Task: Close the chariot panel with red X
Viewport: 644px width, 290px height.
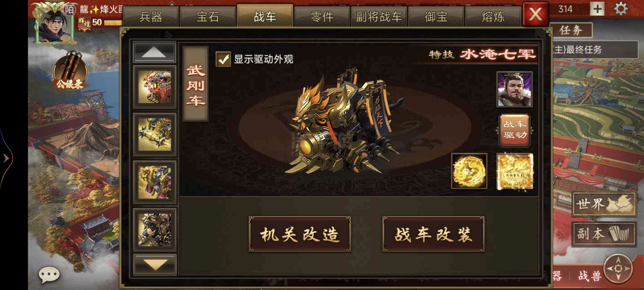Action: point(535,14)
